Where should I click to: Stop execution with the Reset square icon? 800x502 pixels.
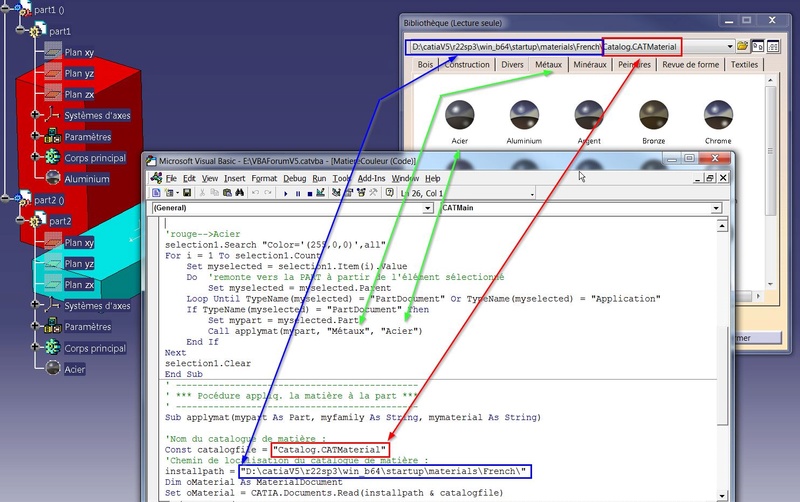[310, 194]
